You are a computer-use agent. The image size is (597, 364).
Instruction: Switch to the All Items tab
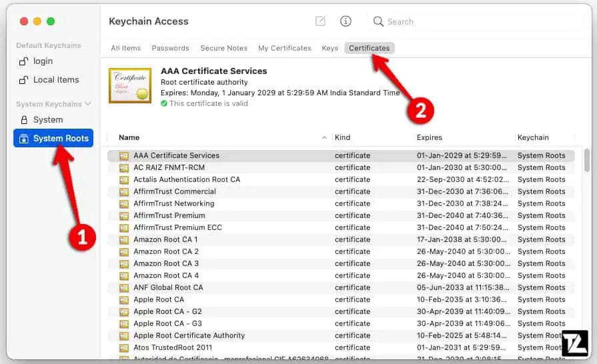pyautogui.click(x=125, y=48)
